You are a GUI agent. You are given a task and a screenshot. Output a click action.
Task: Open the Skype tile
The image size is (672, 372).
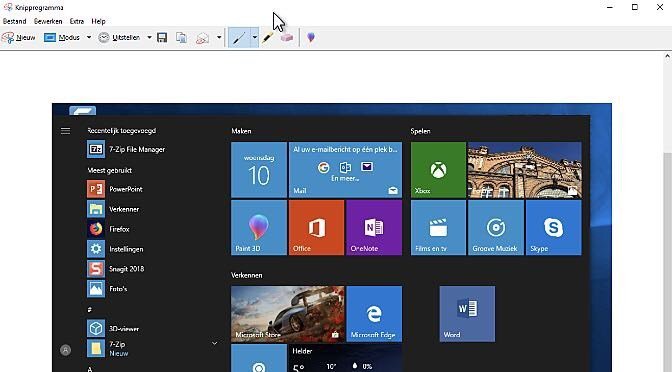(554, 228)
